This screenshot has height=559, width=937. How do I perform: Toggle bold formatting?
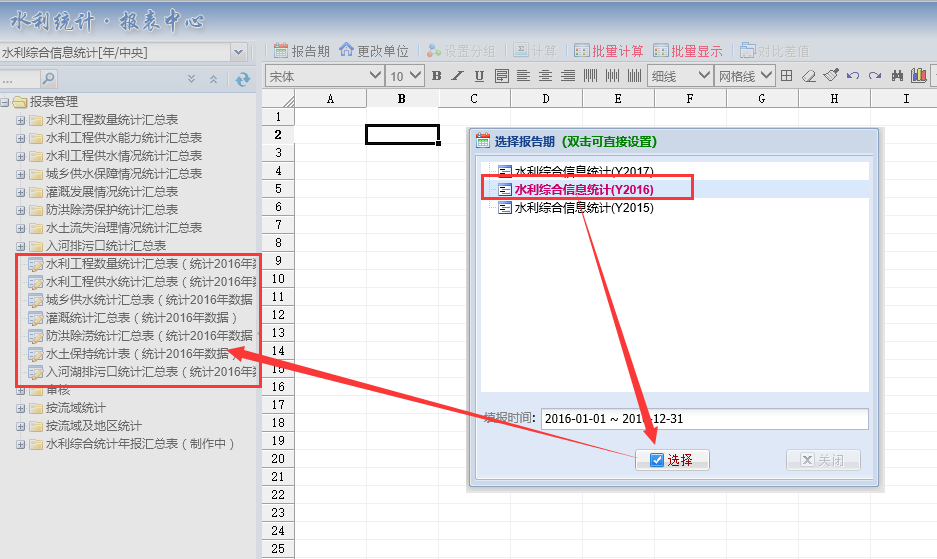[x=436, y=76]
